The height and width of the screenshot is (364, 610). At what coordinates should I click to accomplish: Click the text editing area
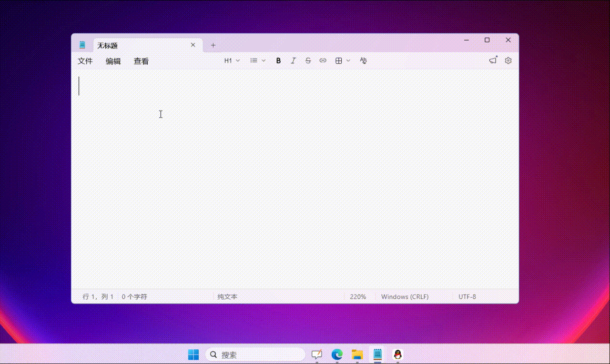pos(295,179)
